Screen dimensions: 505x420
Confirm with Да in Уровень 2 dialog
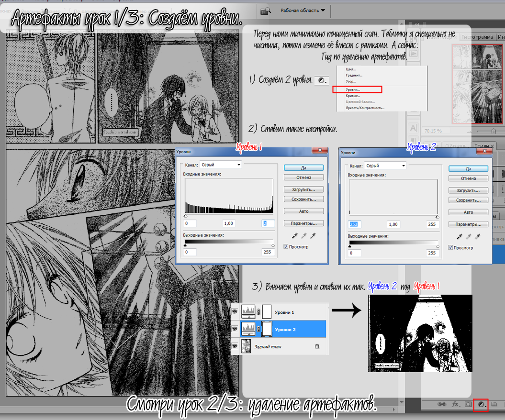[x=468, y=169]
